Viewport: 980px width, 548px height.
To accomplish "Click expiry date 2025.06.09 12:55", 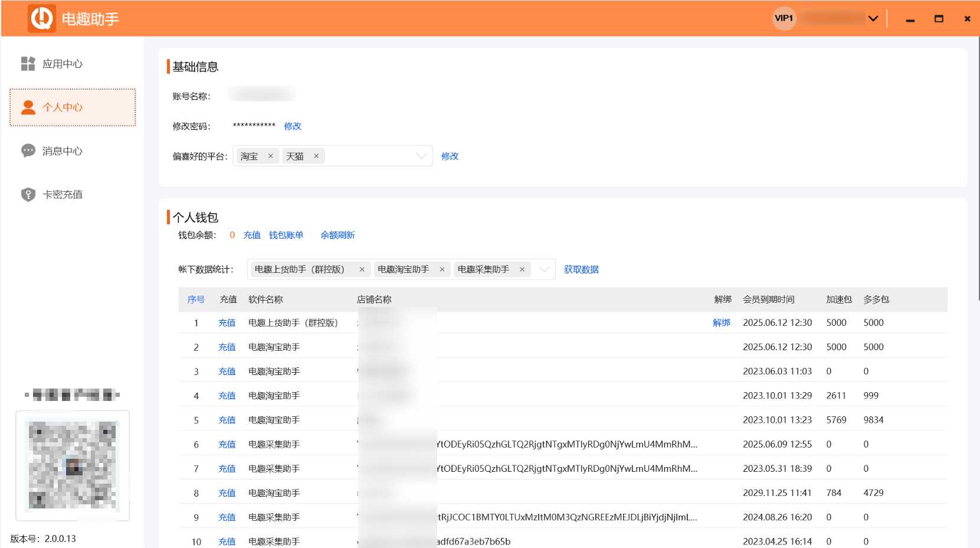I will [x=777, y=444].
